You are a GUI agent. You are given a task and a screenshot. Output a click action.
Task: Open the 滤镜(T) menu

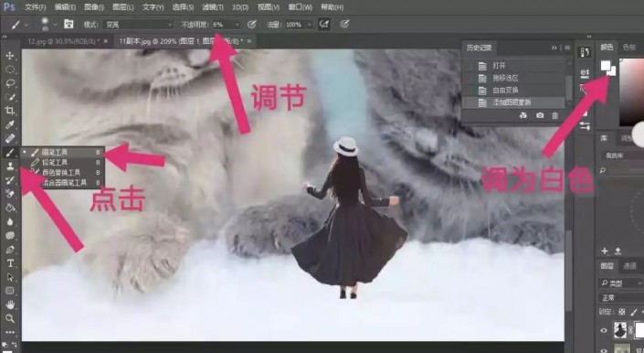coord(213,7)
